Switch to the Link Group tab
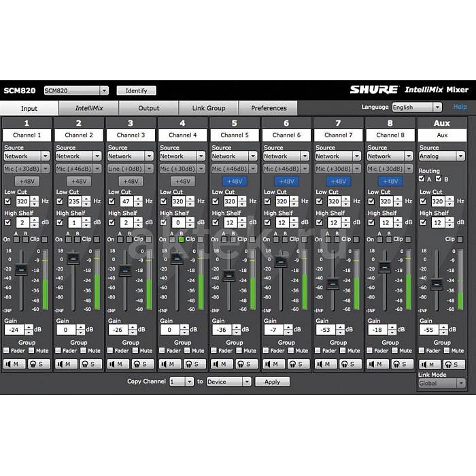The width and height of the screenshot is (476, 476). coord(209,108)
